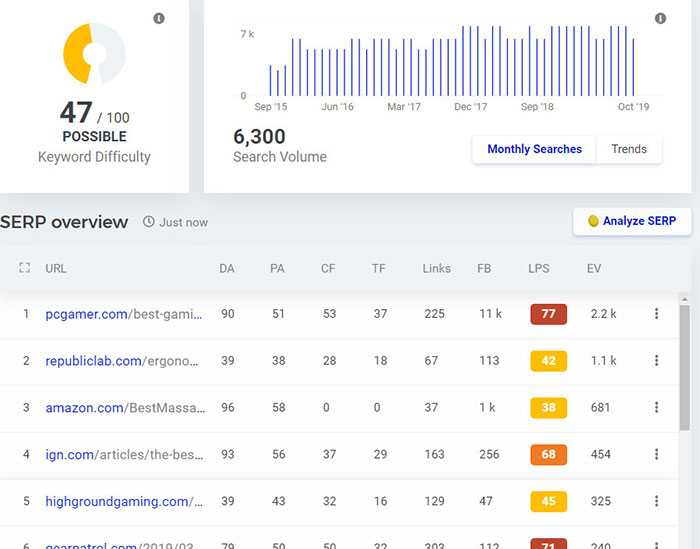Viewport: 700px width, 549px height.
Task: Click the DA column header
Action: [x=227, y=268]
